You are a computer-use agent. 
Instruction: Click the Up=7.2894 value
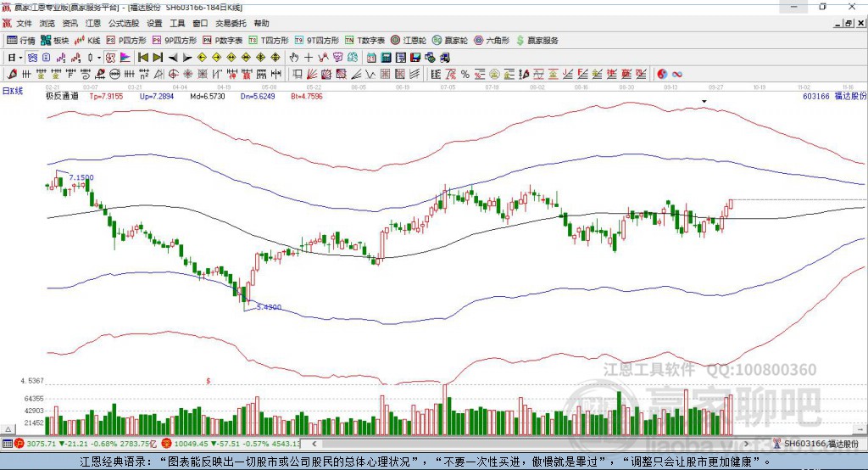pyautogui.click(x=157, y=97)
